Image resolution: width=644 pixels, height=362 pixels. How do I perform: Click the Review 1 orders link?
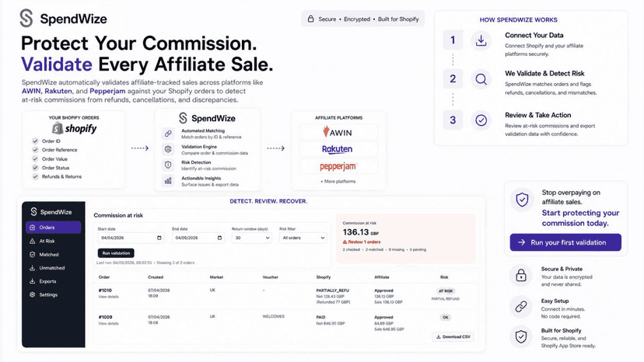pos(364,242)
